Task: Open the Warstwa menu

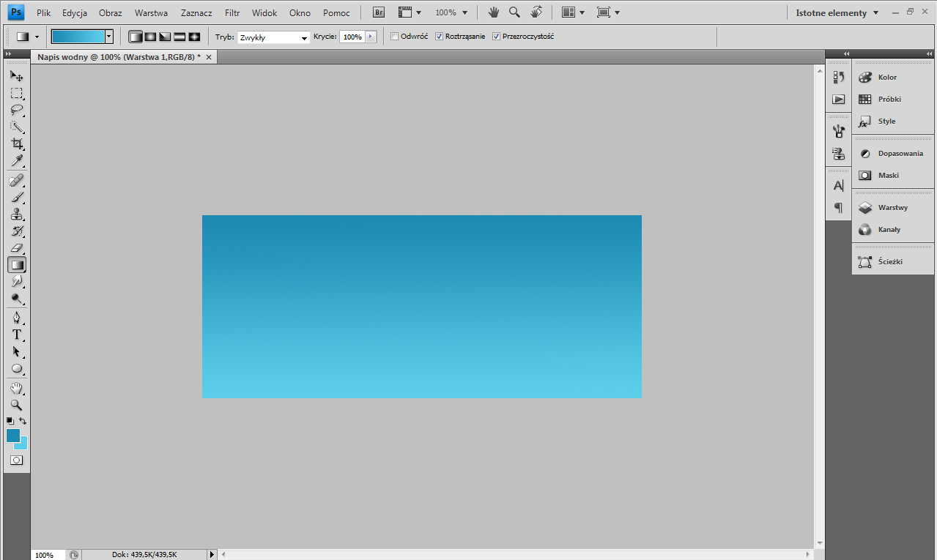Action: tap(151, 12)
